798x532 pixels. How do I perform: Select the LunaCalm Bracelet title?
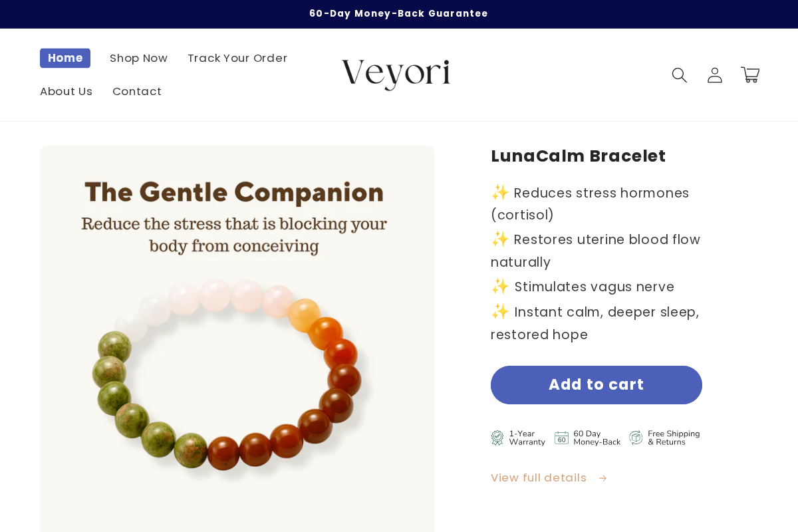[578, 156]
